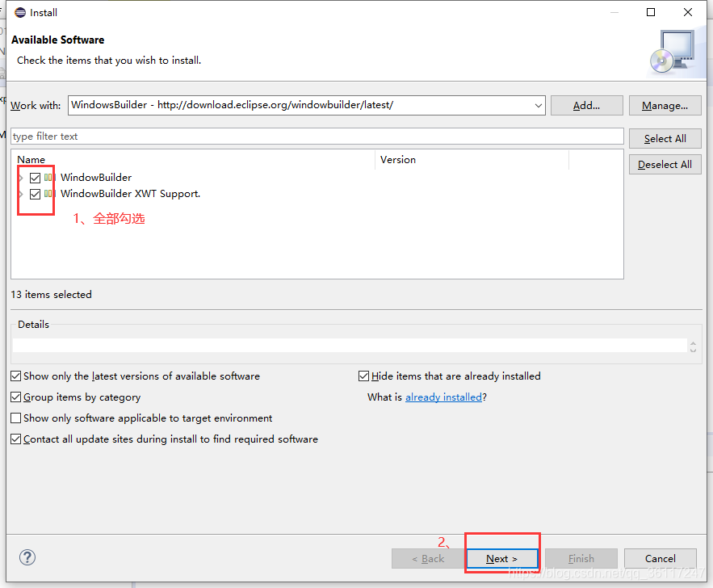Select the WindowBuilder row text

pyautogui.click(x=96, y=178)
